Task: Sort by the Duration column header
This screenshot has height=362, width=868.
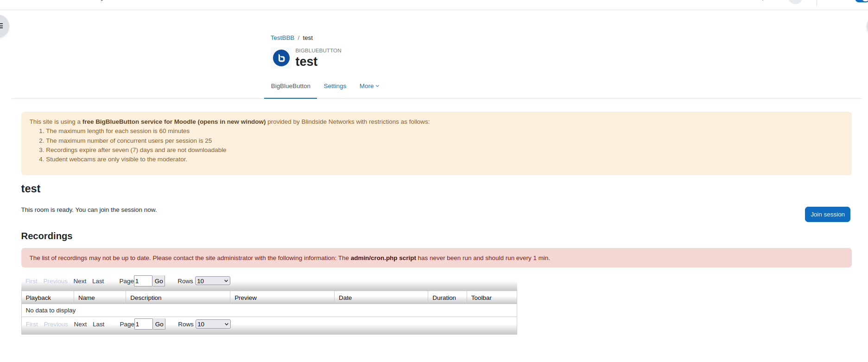Action: click(x=444, y=298)
